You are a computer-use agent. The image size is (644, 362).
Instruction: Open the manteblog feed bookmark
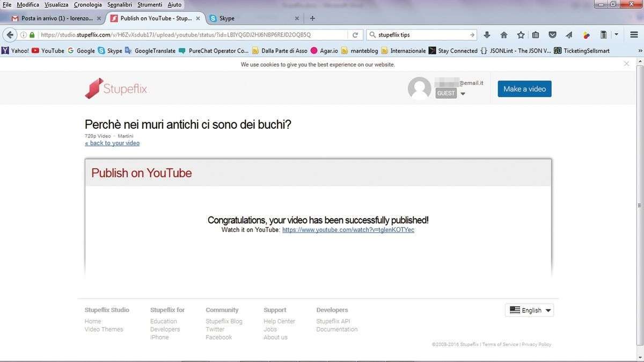coord(360,51)
